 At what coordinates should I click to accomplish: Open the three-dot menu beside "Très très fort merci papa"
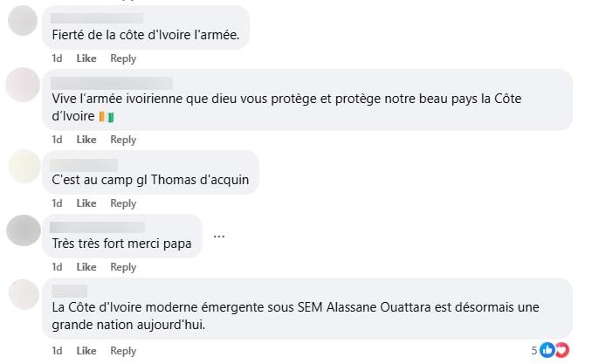click(219, 235)
